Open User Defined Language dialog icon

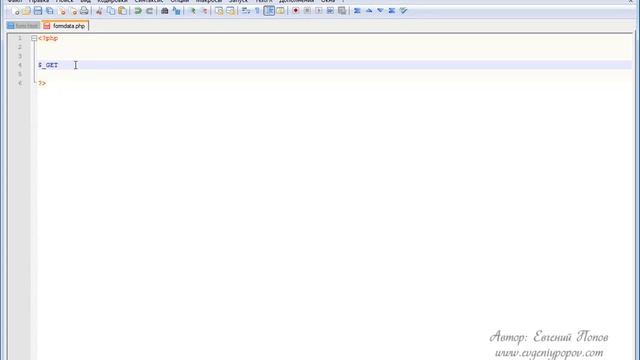[280, 11]
